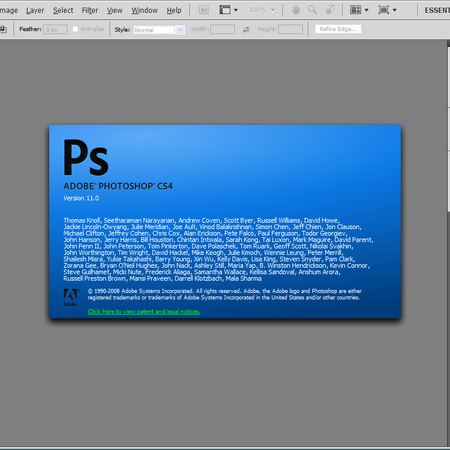Image resolution: width=450 pixels, height=450 pixels.
Task: Launch Adobe Bridge from the application bar
Action: click(x=204, y=10)
